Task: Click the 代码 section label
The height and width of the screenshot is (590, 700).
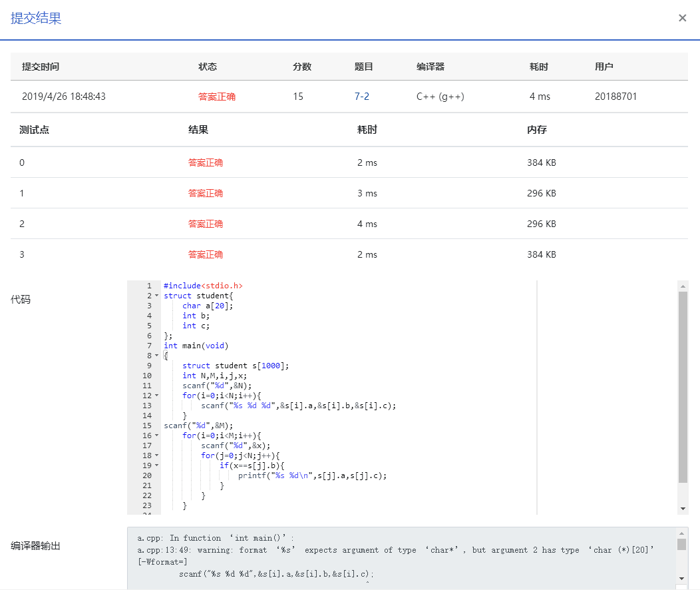Action: (21, 299)
